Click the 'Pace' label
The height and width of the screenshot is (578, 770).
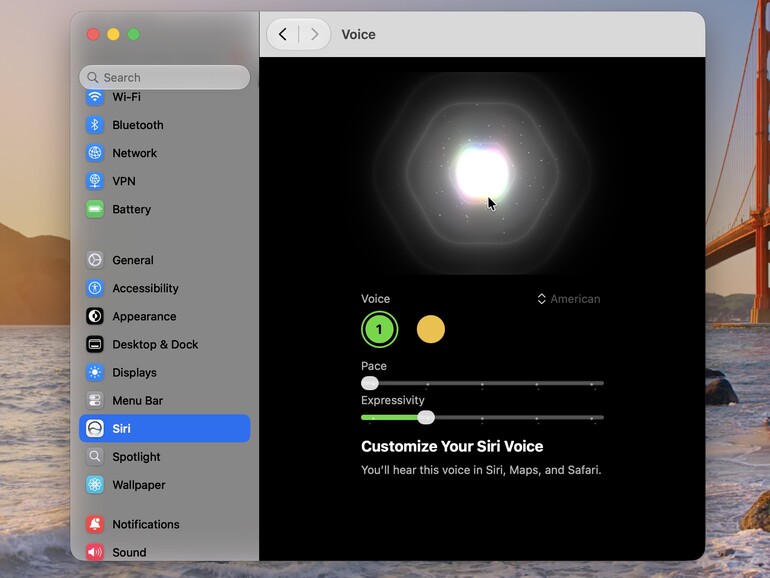click(374, 366)
